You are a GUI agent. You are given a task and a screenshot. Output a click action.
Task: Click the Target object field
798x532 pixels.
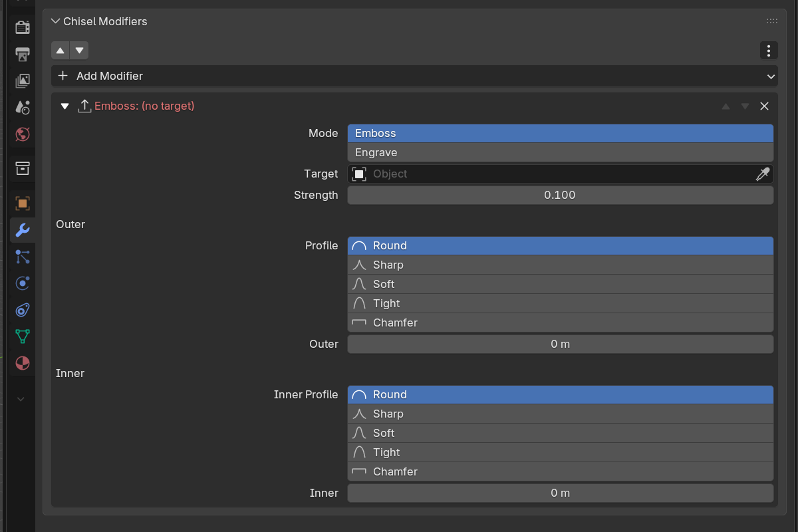point(561,174)
